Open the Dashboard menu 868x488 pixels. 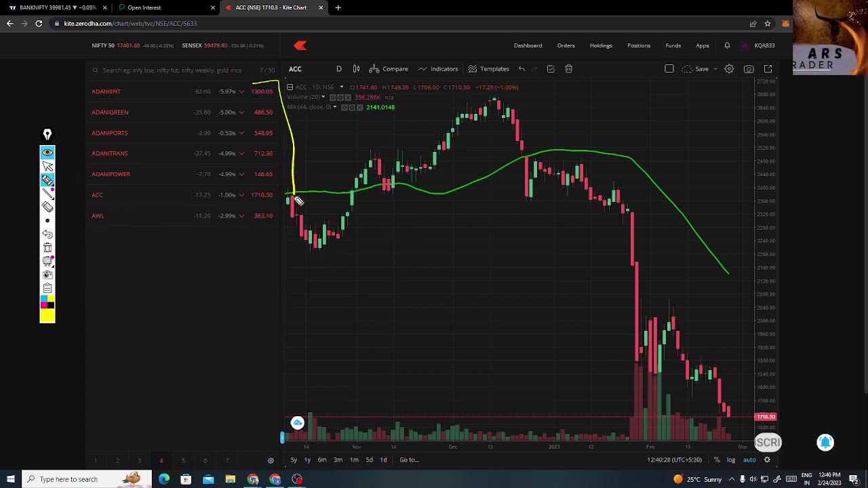point(528,45)
